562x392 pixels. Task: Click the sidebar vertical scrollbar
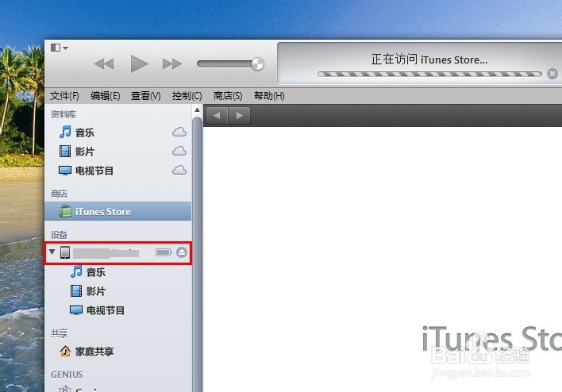(197, 255)
